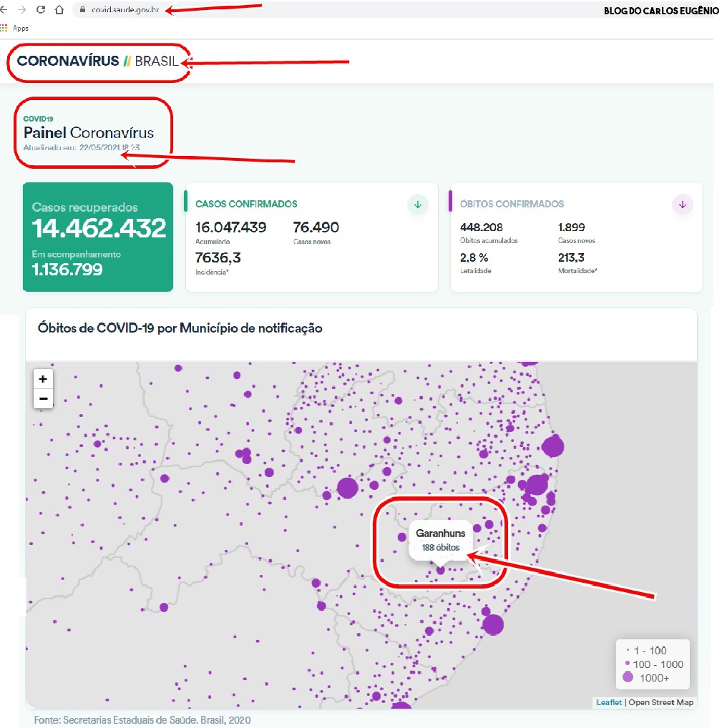Click the Garanhuns map marker below the tooltip
Screen dimensions: 722x728
pyautogui.click(x=441, y=570)
